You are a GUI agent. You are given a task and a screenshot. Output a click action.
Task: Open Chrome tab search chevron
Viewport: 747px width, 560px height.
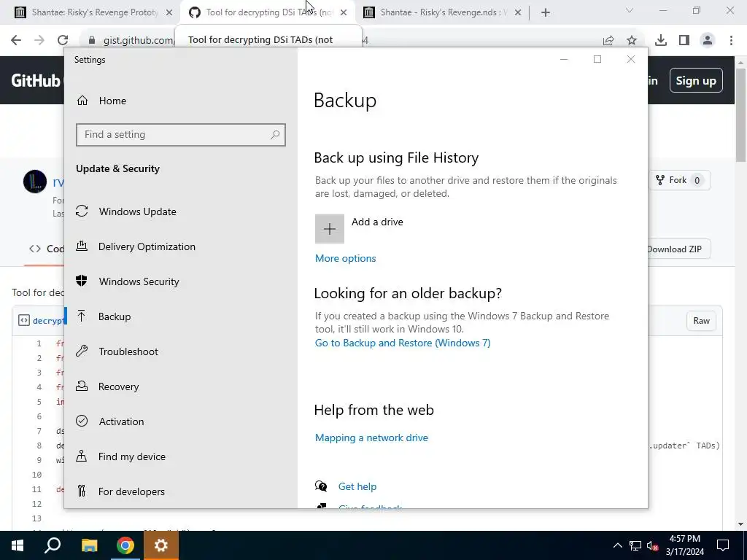point(630,10)
